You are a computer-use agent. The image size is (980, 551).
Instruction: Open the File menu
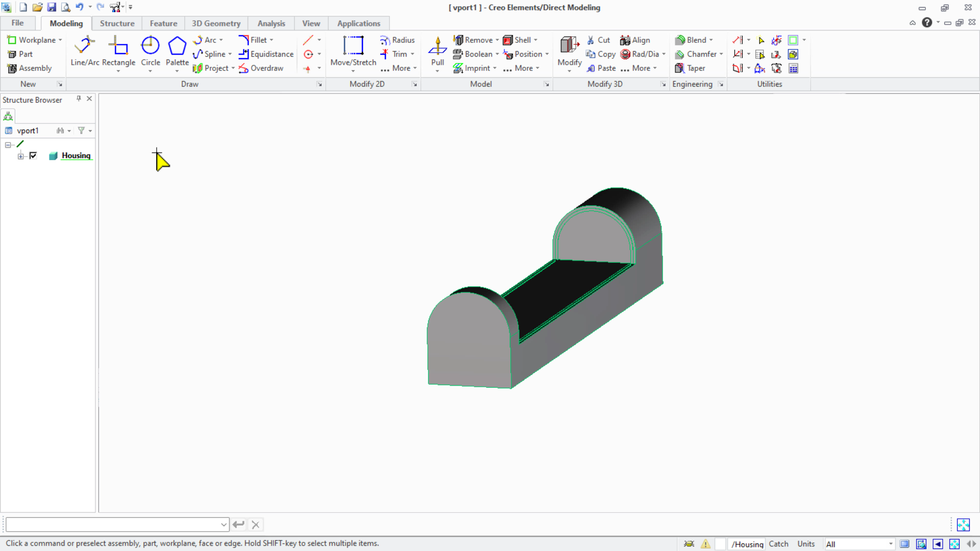coord(18,23)
